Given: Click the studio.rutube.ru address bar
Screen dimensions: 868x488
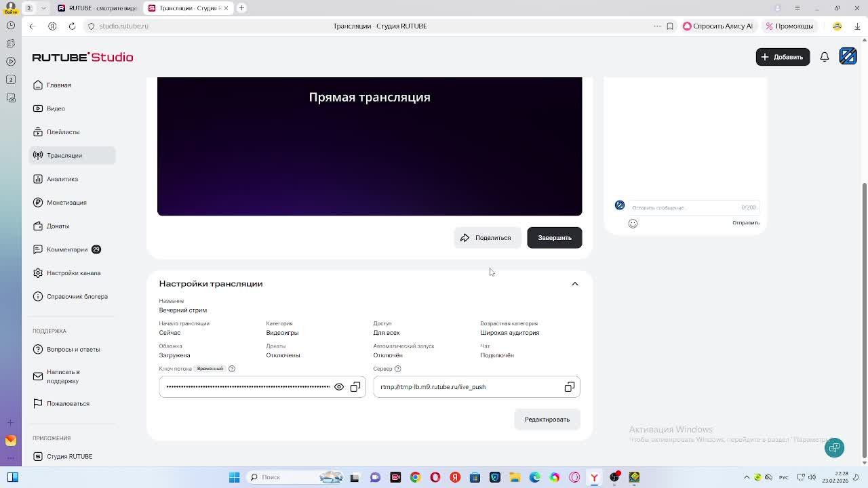Looking at the screenshot, I should (124, 26).
